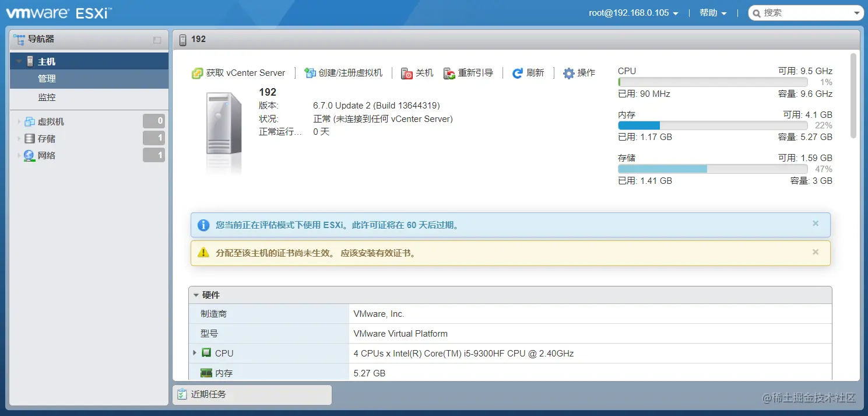This screenshot has height=416, width=868.
Task: Click the 容量: 3 GB storage text
Action: coord(811,181)
